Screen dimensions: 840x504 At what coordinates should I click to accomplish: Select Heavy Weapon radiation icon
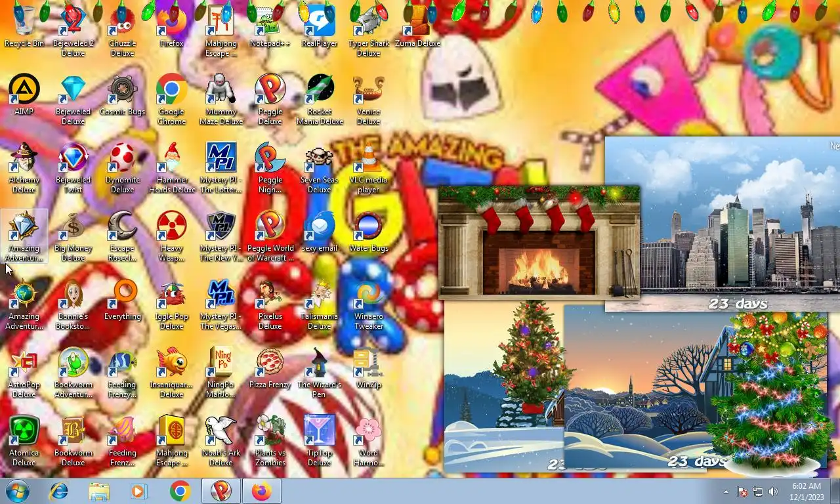[x=172, y=236]
